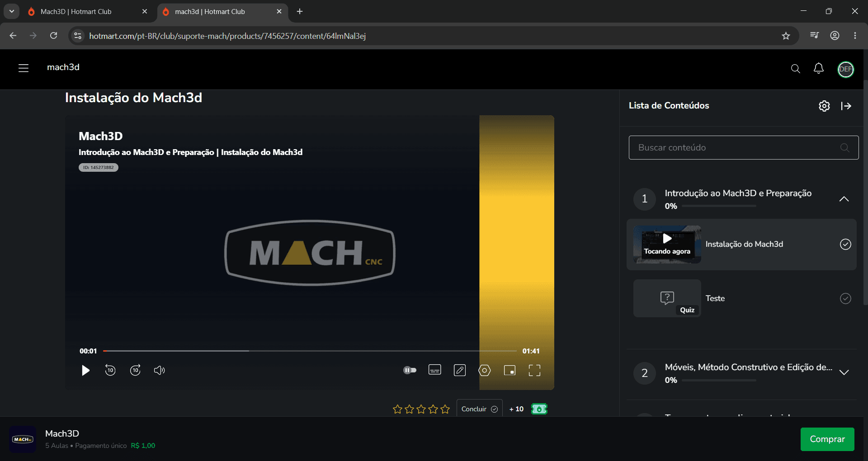Collapse the Lista de Conteúdos sidebar
This screenshot has width=868, height=461.
pos(846,106)
